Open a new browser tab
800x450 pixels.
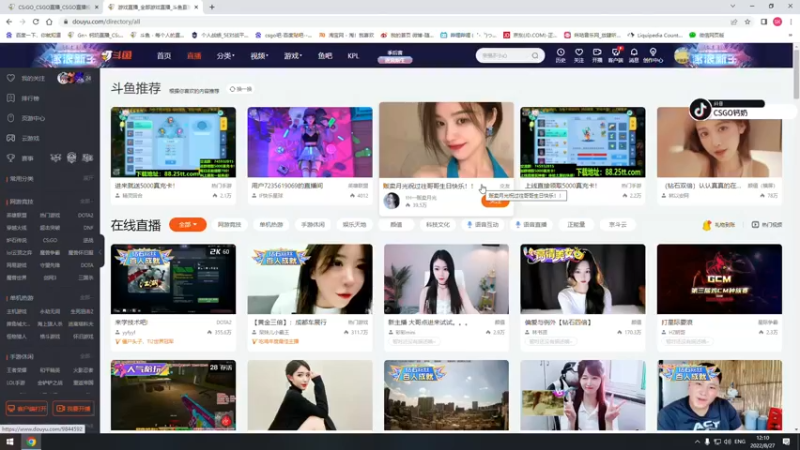(x=212, y=7)
